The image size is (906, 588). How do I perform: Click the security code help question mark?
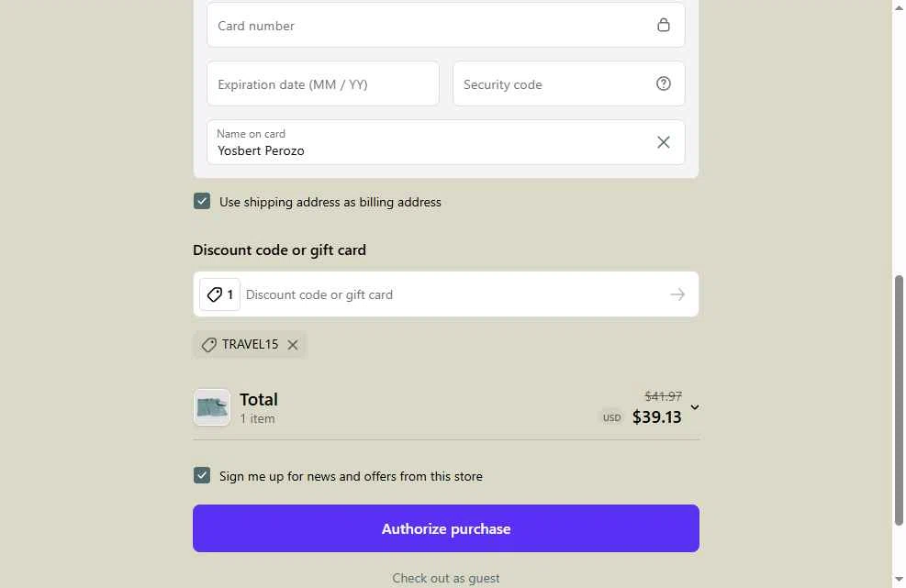coord(663,83)
